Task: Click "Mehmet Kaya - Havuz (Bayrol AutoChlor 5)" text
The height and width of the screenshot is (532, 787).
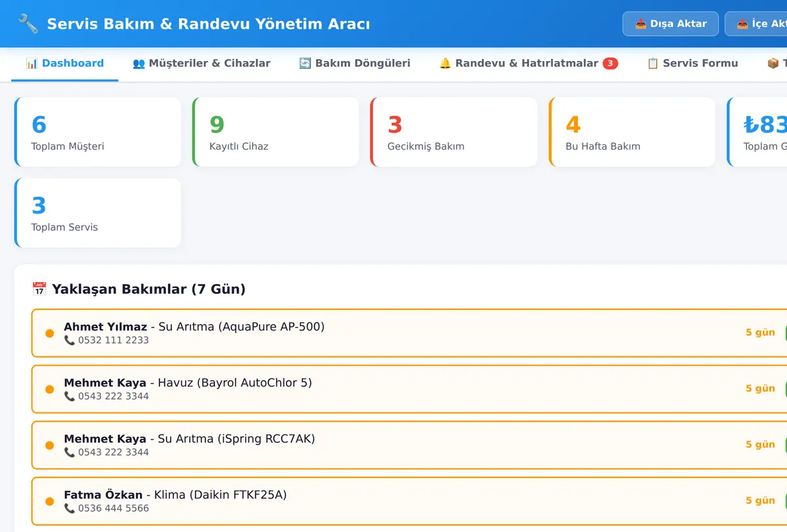Action: tap(188, 382)
